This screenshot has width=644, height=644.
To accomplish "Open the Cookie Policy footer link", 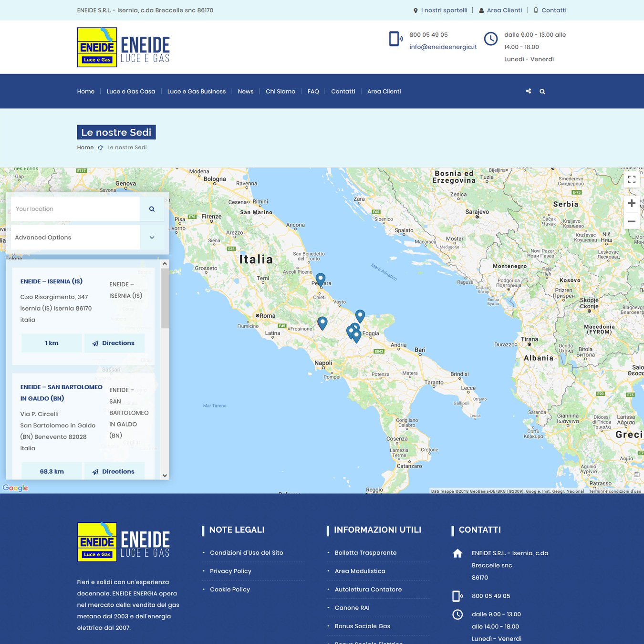I will (230, 590).
